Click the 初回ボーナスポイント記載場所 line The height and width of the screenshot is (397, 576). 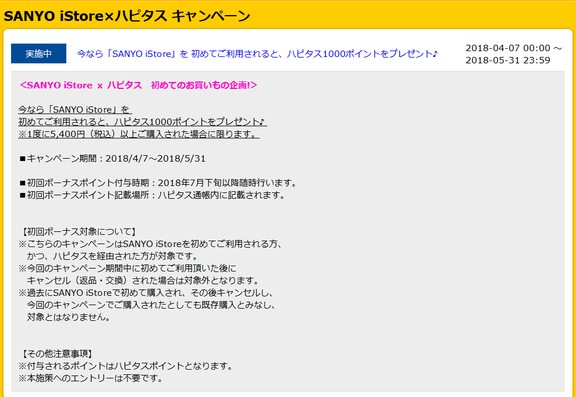pos(152,195)
